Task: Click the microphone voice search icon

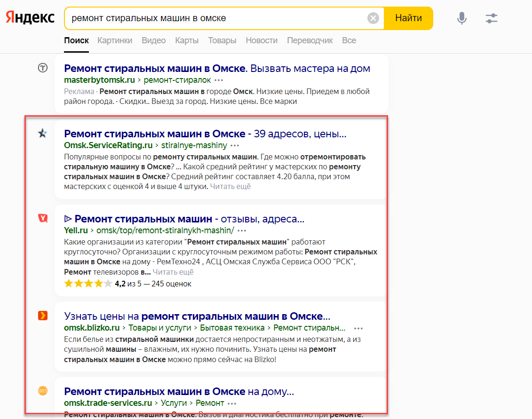Action: (x=462, y=18)
